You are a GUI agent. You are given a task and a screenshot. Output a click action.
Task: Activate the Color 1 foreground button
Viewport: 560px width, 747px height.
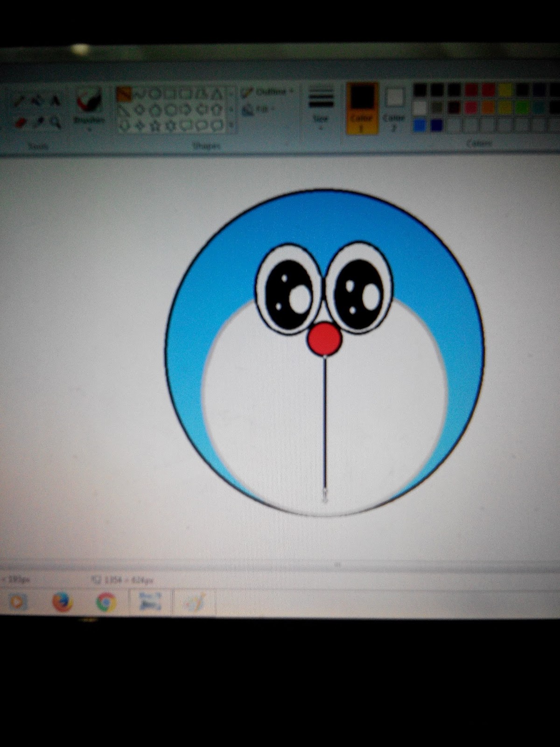pyautogui.click(x=362, y=108)
